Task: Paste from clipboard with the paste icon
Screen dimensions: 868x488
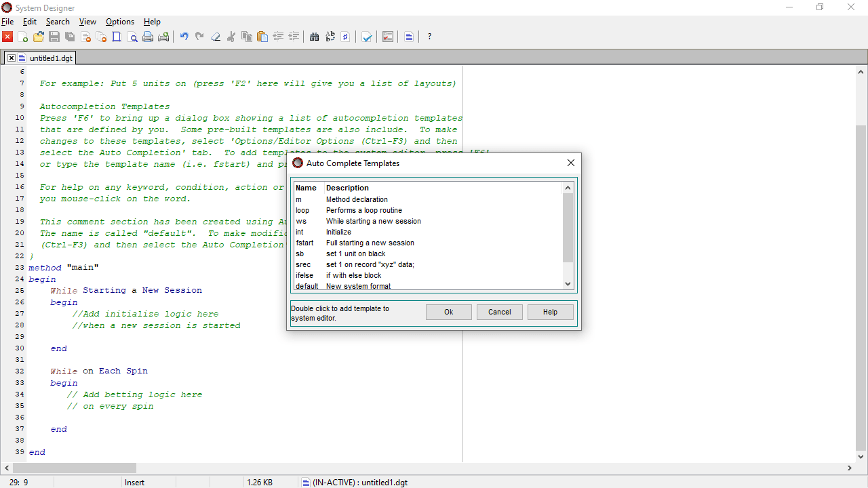Action: [x=262, y=37]
